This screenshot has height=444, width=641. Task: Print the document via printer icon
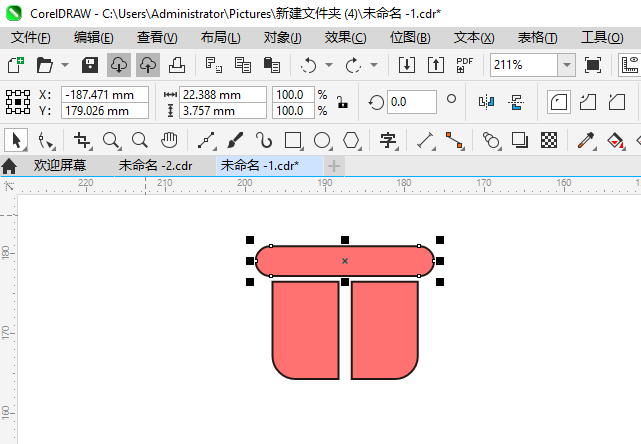tap(177, 65)
